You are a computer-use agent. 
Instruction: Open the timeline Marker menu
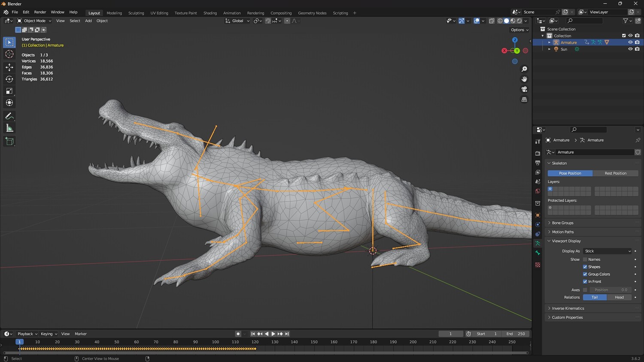click(x=81, y=334)
